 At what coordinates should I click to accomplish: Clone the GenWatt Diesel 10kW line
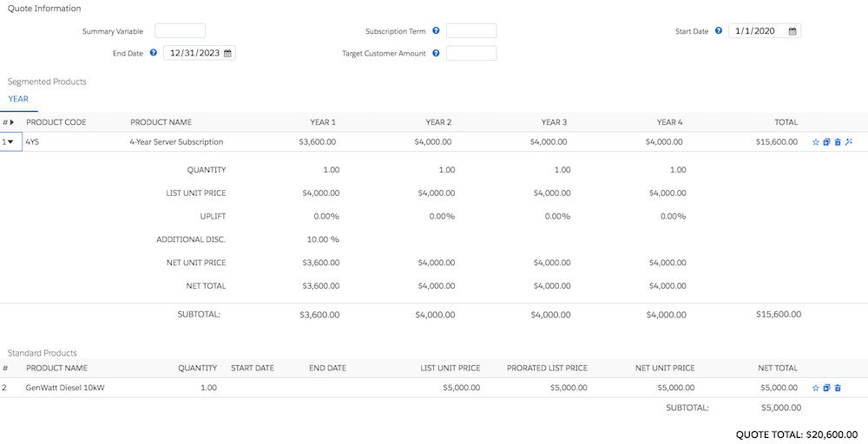(x=826, y=388)
